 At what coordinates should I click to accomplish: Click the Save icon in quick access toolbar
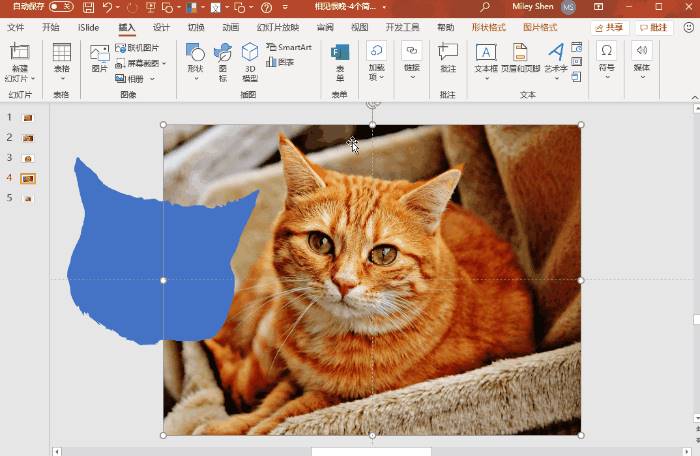(x=88, y=7)
